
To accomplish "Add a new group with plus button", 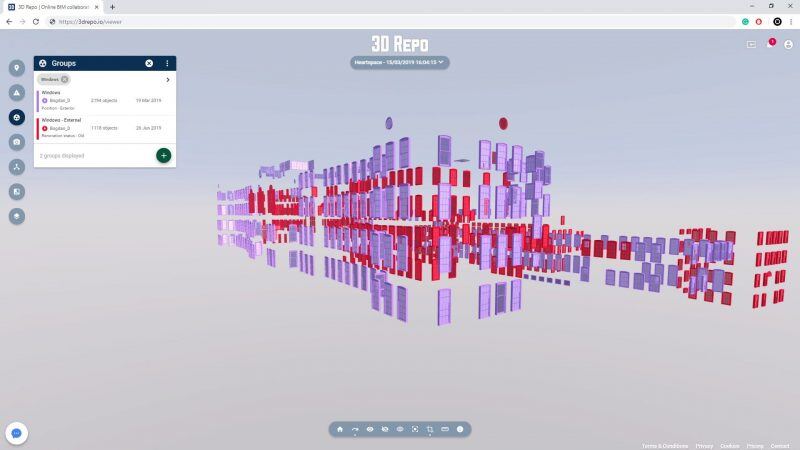I will point(163,156).
